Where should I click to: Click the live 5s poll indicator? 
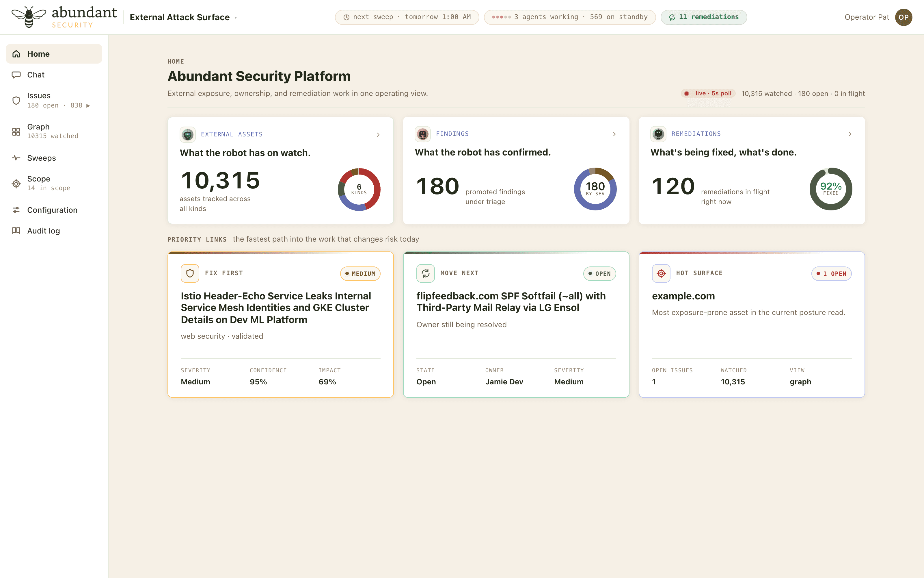[x=708, y=94]
